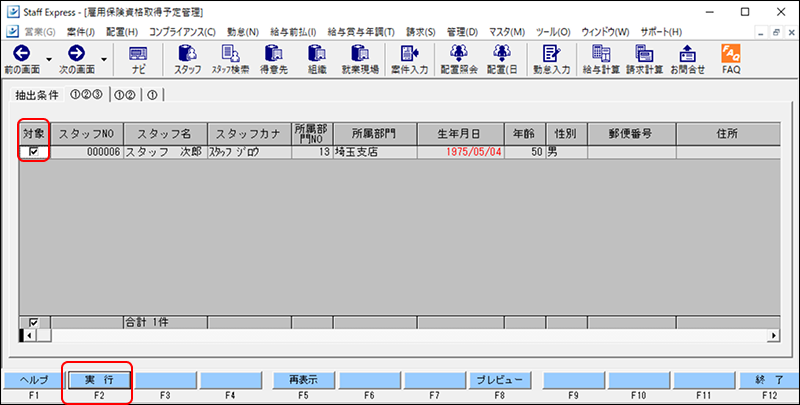Click the スタッフ名 column header

point(165,134)
